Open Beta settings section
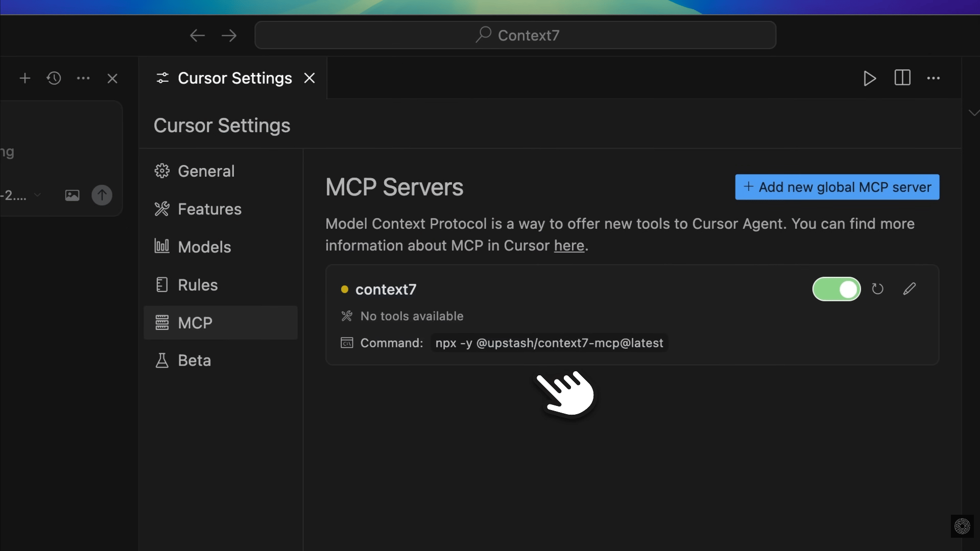 221,361
